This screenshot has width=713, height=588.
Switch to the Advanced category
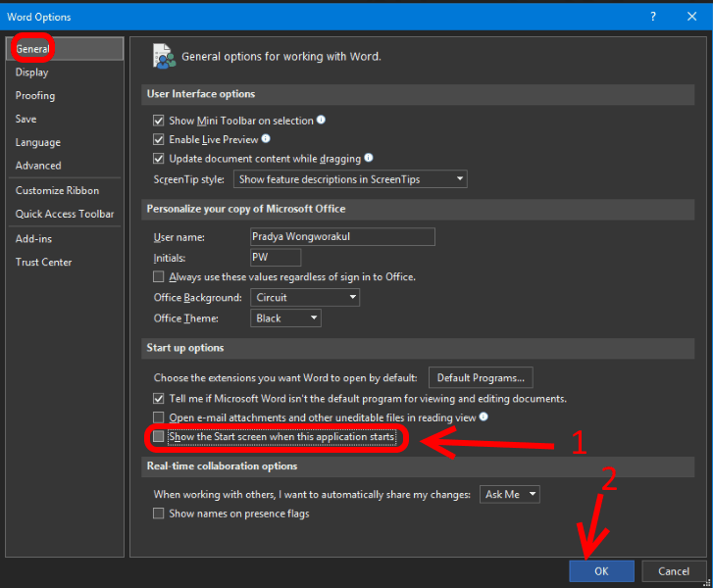pos(65,166)
